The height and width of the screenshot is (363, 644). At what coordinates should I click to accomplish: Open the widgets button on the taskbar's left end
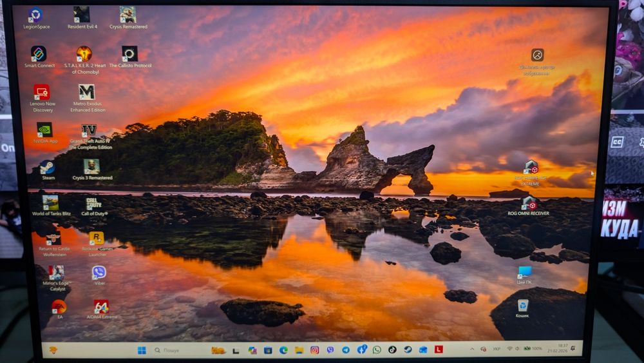click(x=53, y=350)
